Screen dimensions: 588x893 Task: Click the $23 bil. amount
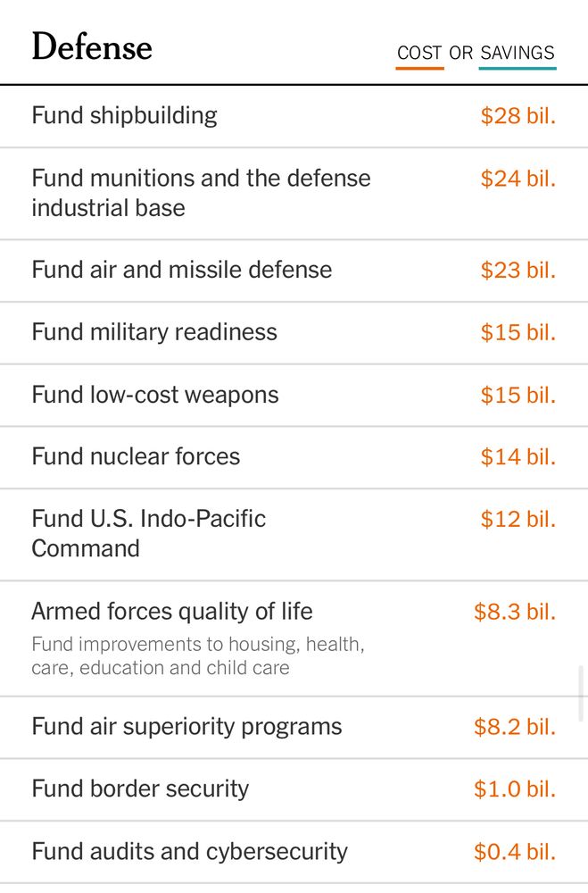(518, 270)
